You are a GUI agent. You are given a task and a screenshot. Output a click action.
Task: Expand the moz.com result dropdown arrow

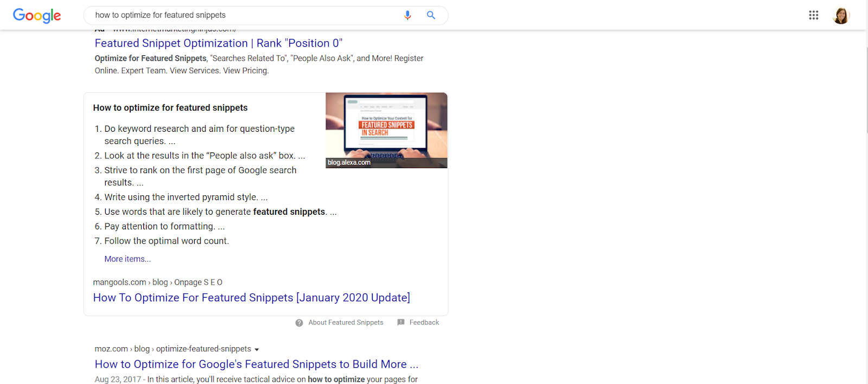pos(257,350)
